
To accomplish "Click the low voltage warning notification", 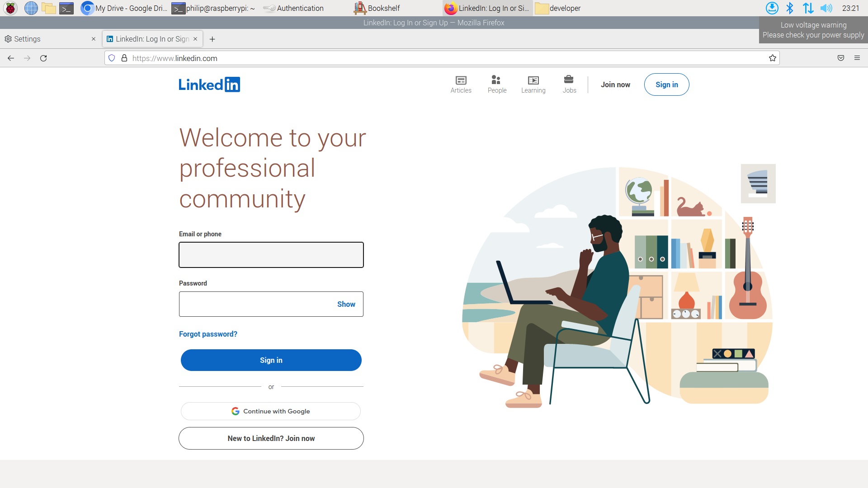I will point(813,30).
